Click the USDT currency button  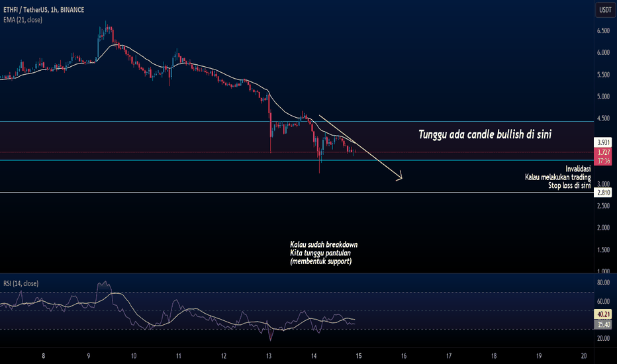[605, 10]
